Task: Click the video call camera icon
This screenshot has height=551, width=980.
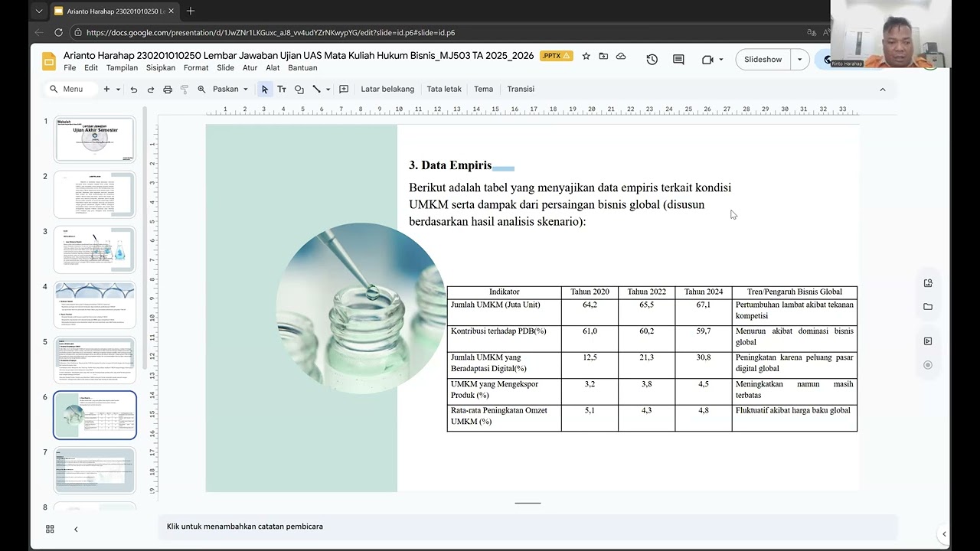Action: tap(707, 60)
